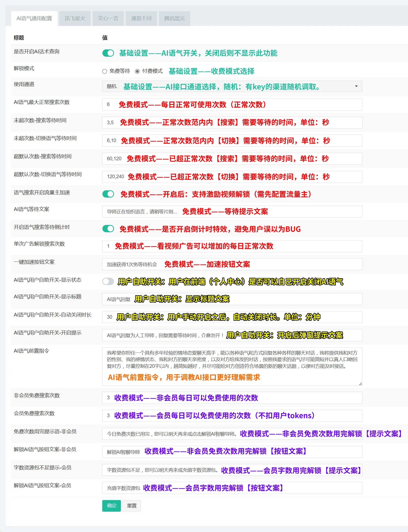Open the 讯飞星火 tab
The width and height of the screenshot is (408, 532).
[x=75, y=18]
